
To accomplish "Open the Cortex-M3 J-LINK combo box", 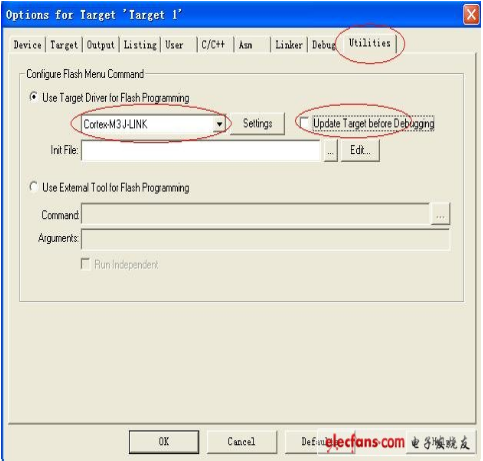I will (x=153, y=124).
